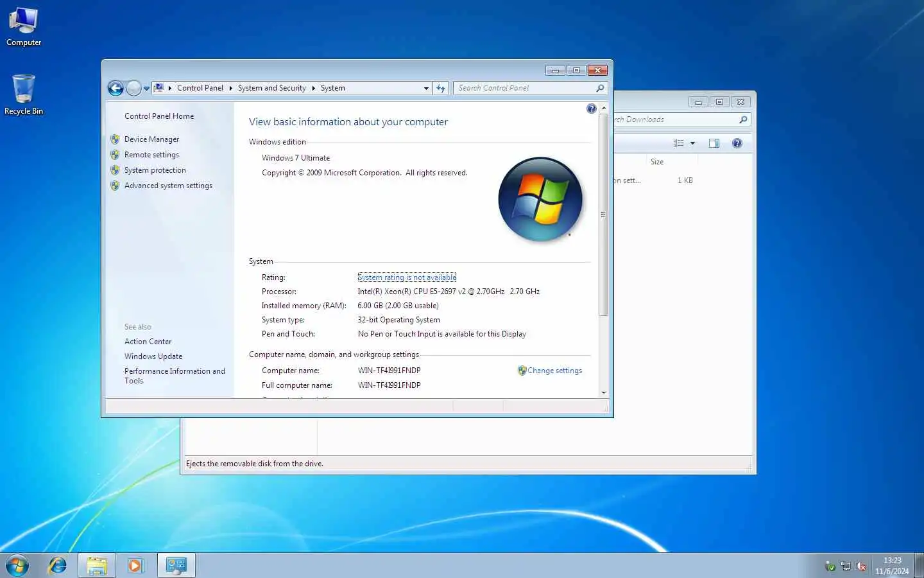Open Action Center link
The image size is (924, 578).
(148, 342)
